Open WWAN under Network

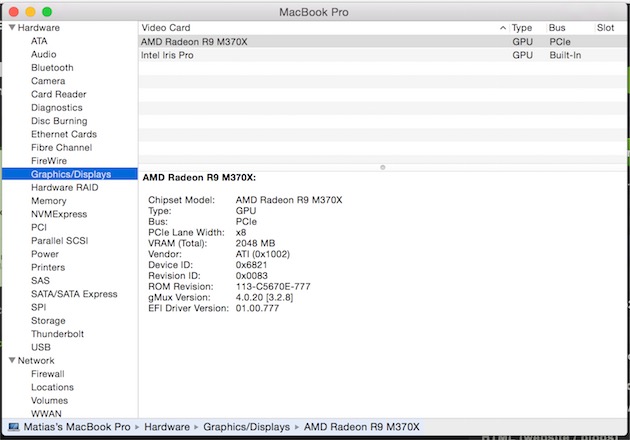pos(46,413)
